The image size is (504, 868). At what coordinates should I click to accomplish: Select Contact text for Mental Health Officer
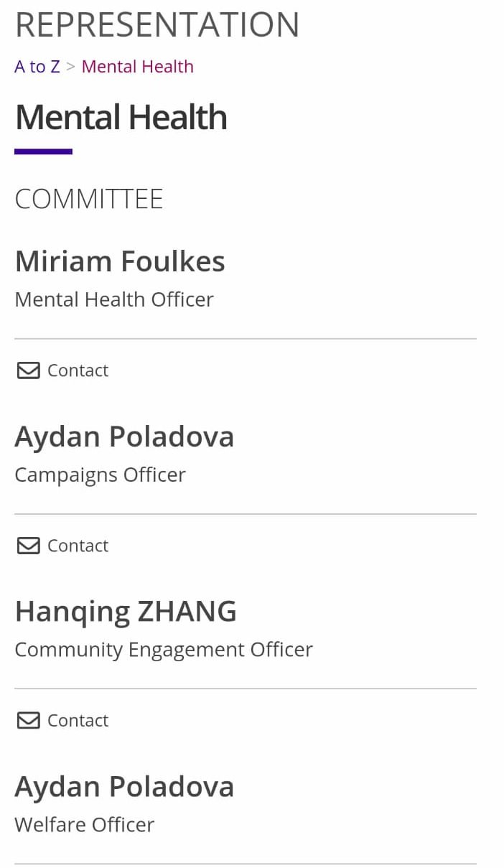click(78, 370)
